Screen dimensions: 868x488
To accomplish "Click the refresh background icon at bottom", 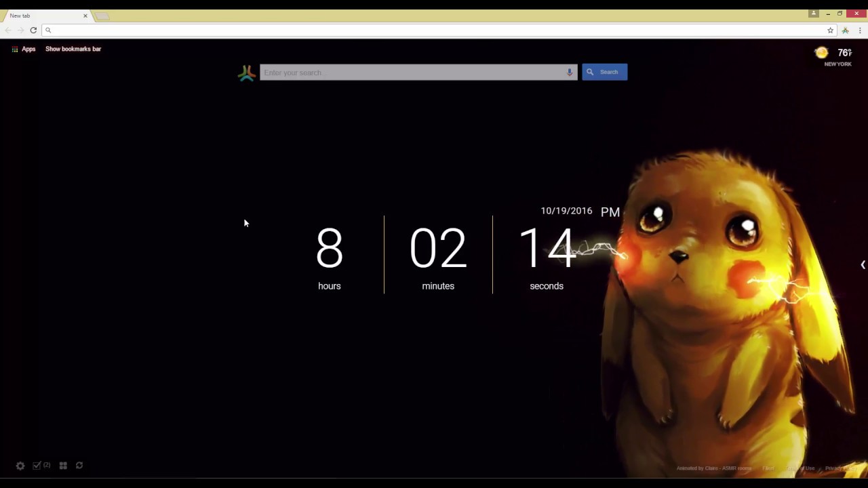I will pos(79,466).
